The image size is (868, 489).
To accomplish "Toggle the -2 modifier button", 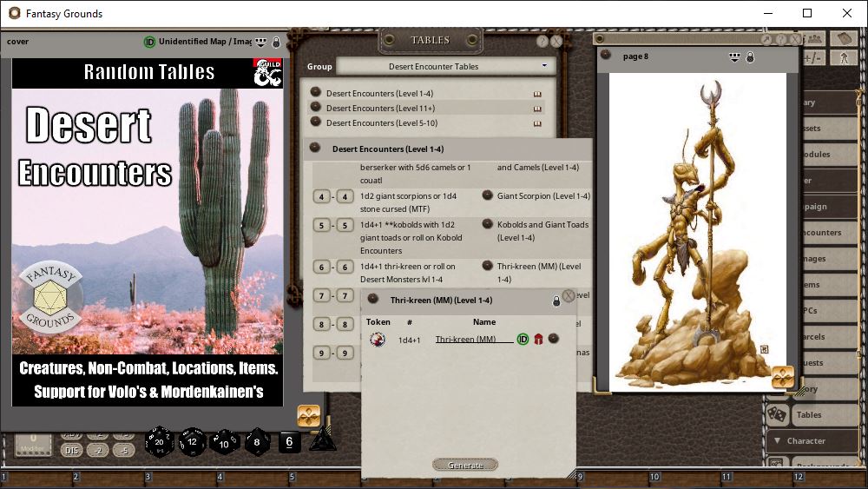I will (x=98, y=450).
